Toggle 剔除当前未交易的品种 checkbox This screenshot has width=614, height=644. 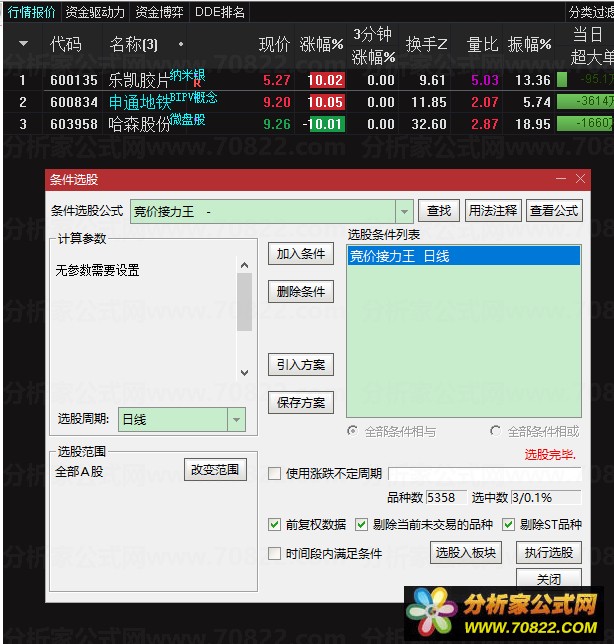coord(361,524)
